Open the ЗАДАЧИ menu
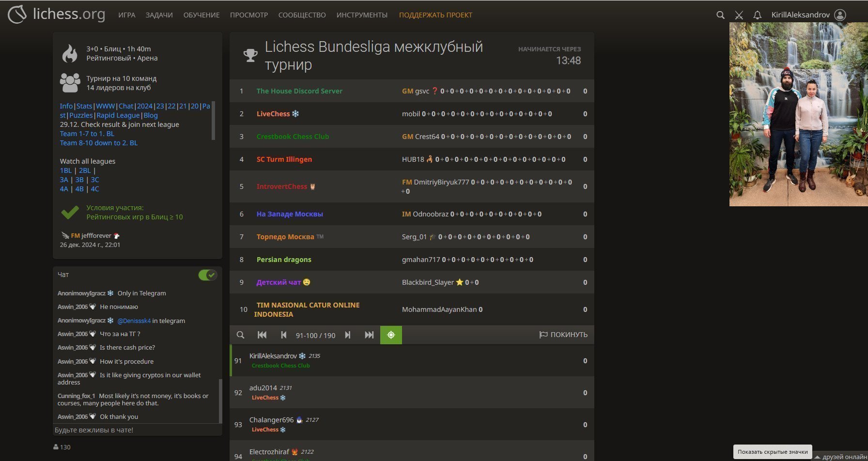The image size is (868, 461). (x=159, y=15)
